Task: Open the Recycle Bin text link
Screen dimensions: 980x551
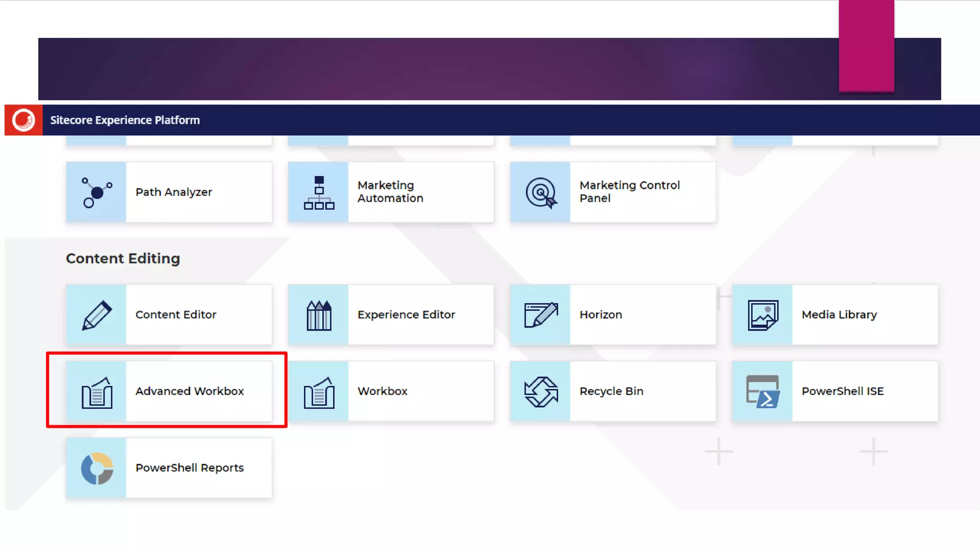Action: pyautogui.click(x=611, y=391)
